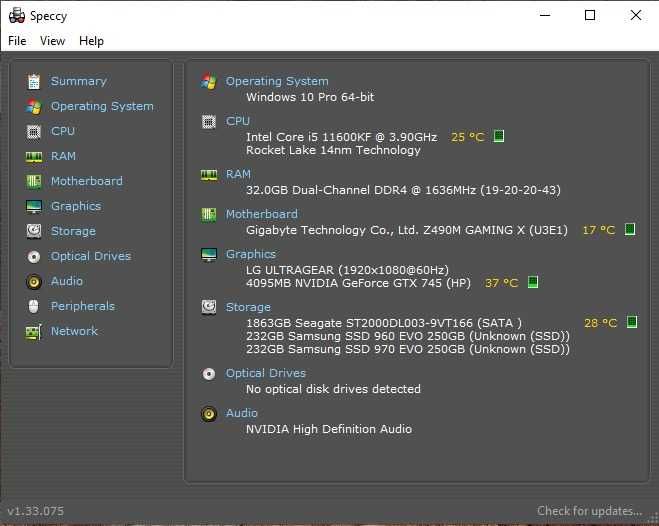Click the Motherboard icon in sidebar

(34, 181)
